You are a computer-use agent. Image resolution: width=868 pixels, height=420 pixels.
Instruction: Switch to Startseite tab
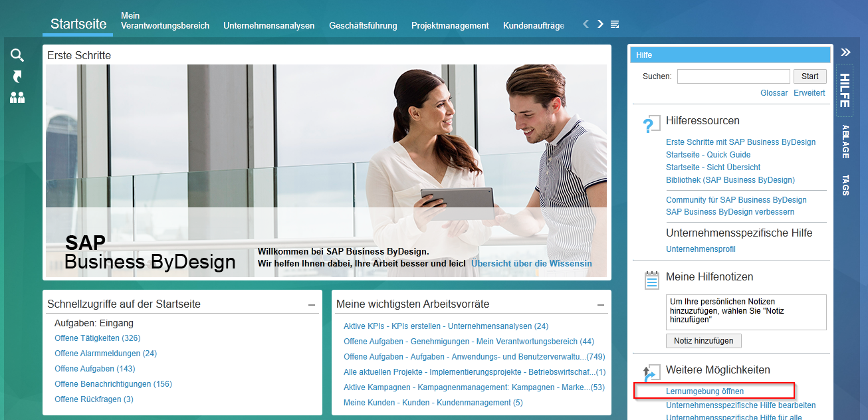pyautogui.click(x=78, y=24)
